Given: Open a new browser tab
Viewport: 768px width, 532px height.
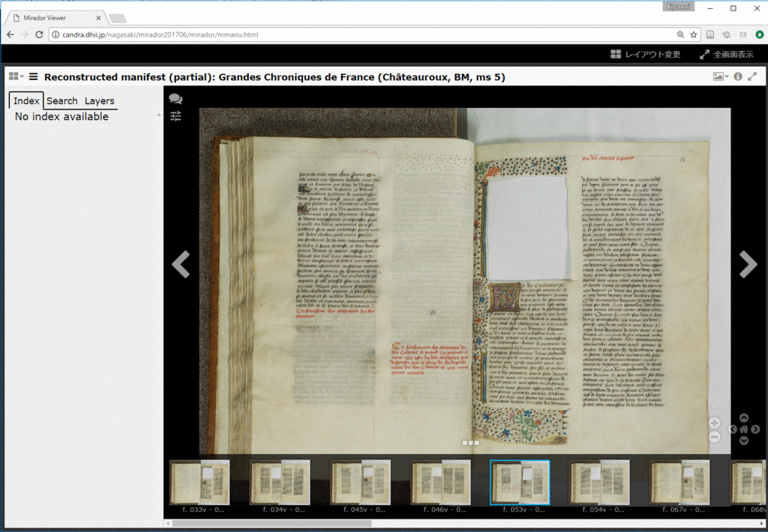Looking at the screenshot, I should coord(118,19).
